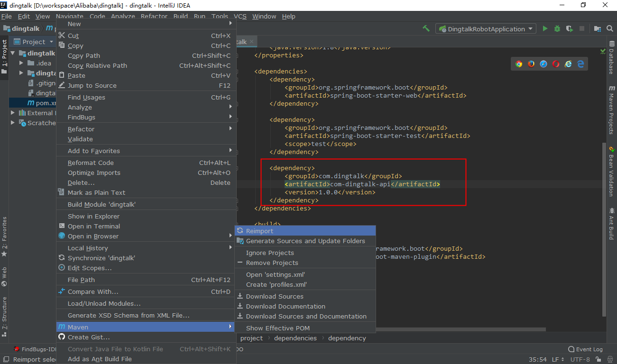Select Find Usages in context menu

[146, 97]
